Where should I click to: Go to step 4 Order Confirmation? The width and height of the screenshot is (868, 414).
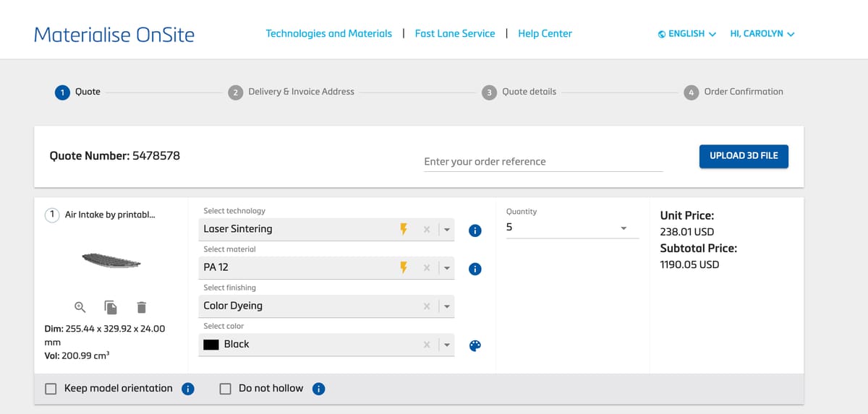coord(733,92)
